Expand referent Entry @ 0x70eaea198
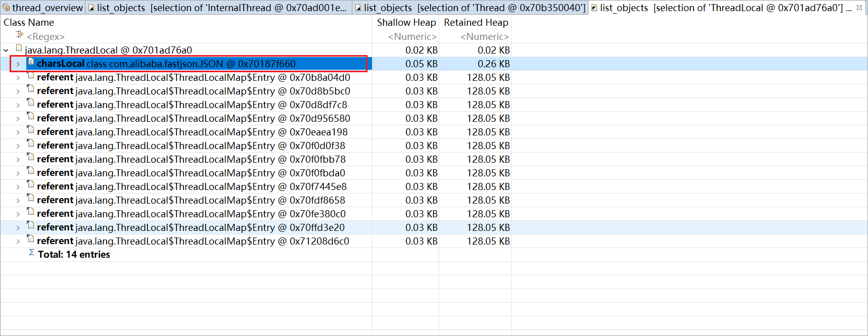Viewport: 868px width, 336px height. (18, 132)
